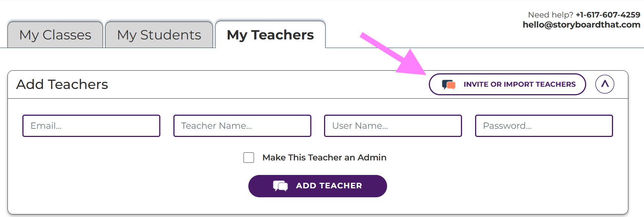Collapse the Add Teachers panel with chevron
The height and width of the screenshot is (217, 644).
pyautogui.click(x=604, y=84)
